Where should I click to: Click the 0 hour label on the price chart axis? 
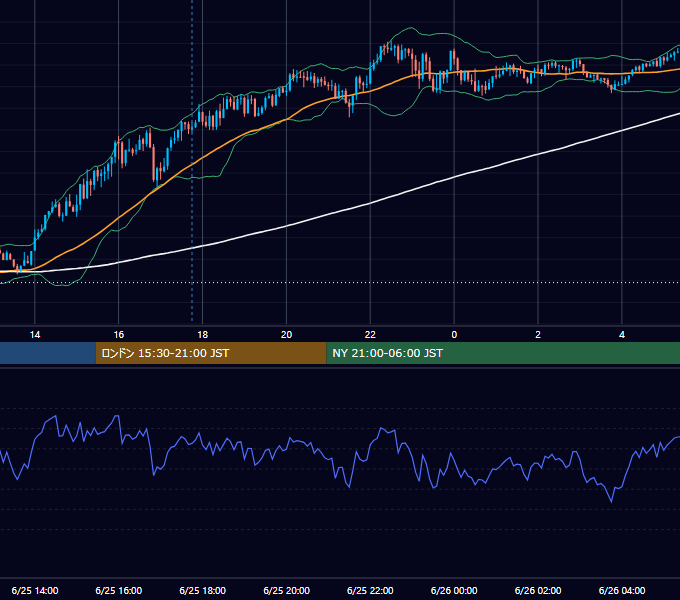tap(454, 335)
